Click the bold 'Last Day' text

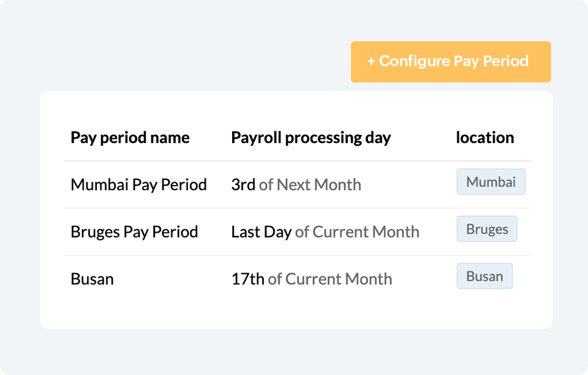[x=261, y=232]
